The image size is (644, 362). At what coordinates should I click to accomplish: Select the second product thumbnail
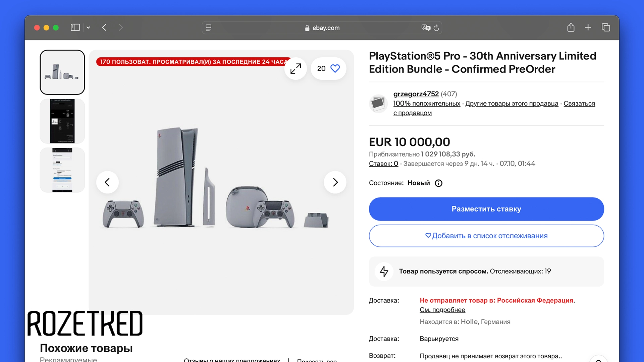pyautogui.click(x=62, y=121)
